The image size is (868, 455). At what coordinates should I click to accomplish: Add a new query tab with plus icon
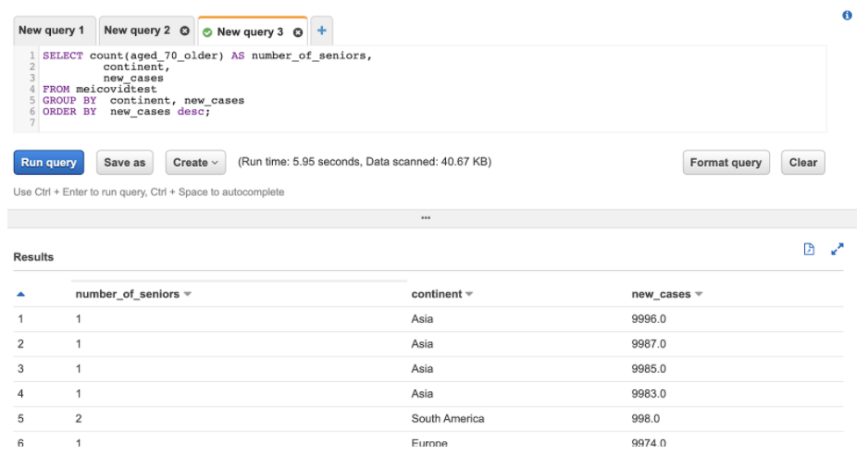point(322,31)
